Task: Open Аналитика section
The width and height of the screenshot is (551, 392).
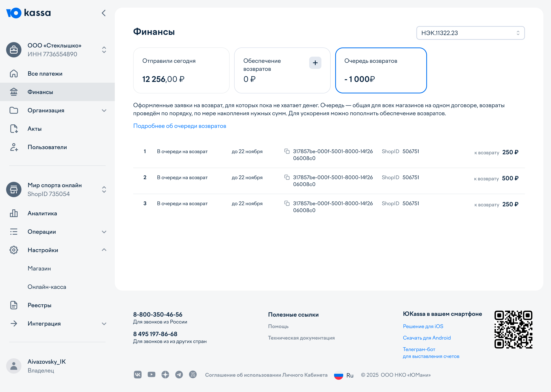Action: [x=57, y=213]
